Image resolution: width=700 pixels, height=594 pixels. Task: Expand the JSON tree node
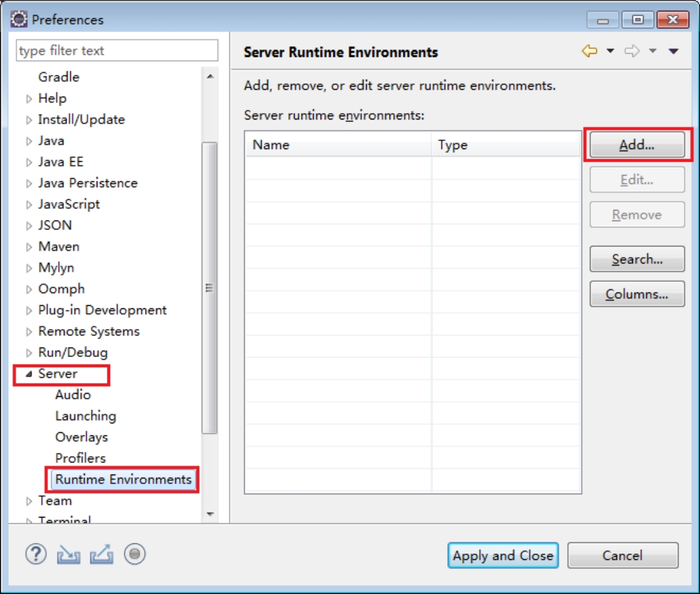[29, 226]
